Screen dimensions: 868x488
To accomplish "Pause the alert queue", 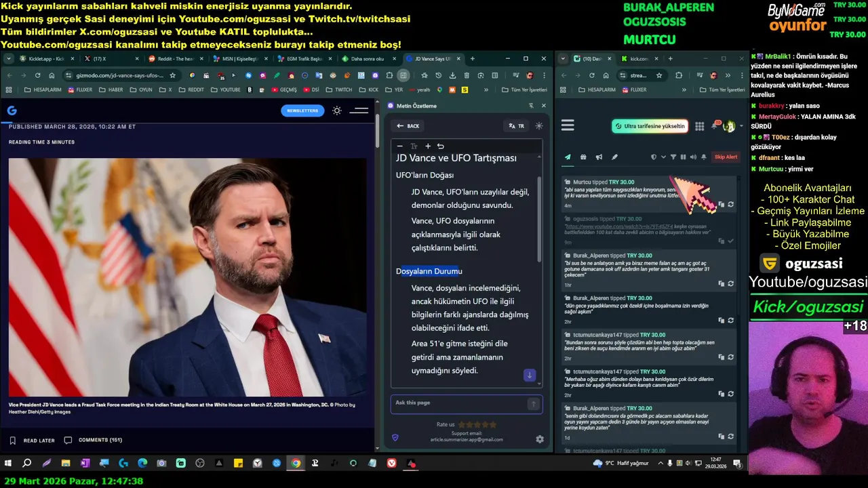I will (683, 157).
